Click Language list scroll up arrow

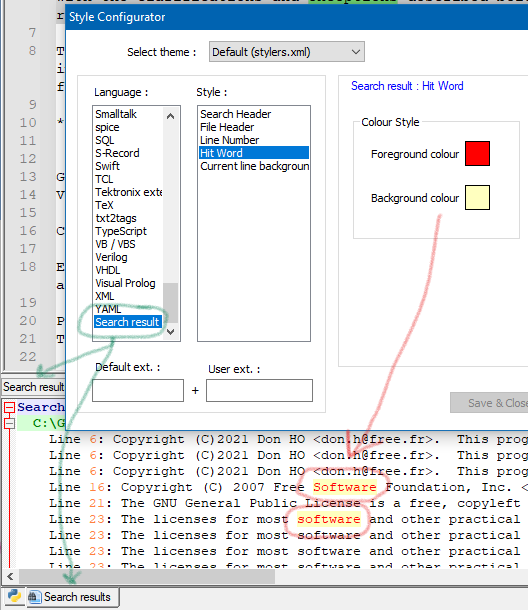[x=170, y=116]
